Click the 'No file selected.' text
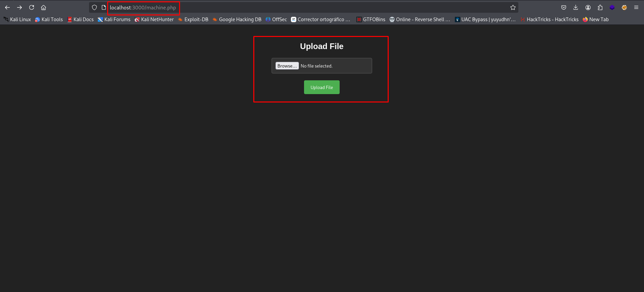Viewport: 644px width, 292px height. coord(316,66)
